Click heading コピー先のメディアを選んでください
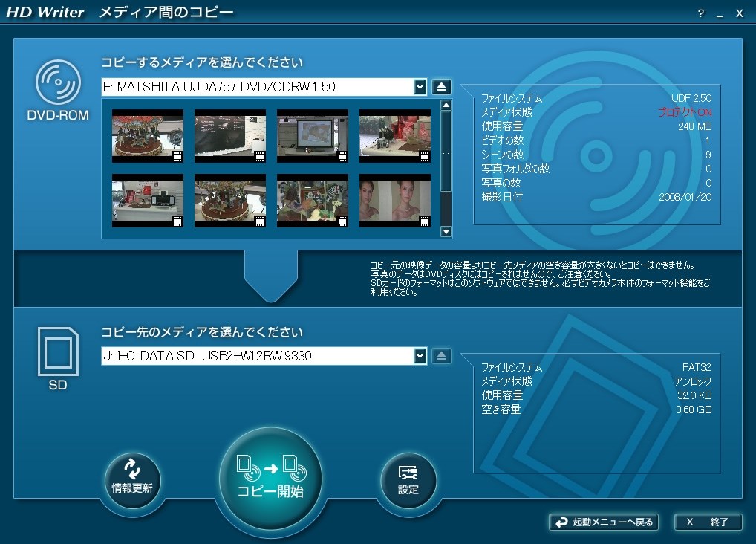The image size is (756, 544). coord(202,332)
